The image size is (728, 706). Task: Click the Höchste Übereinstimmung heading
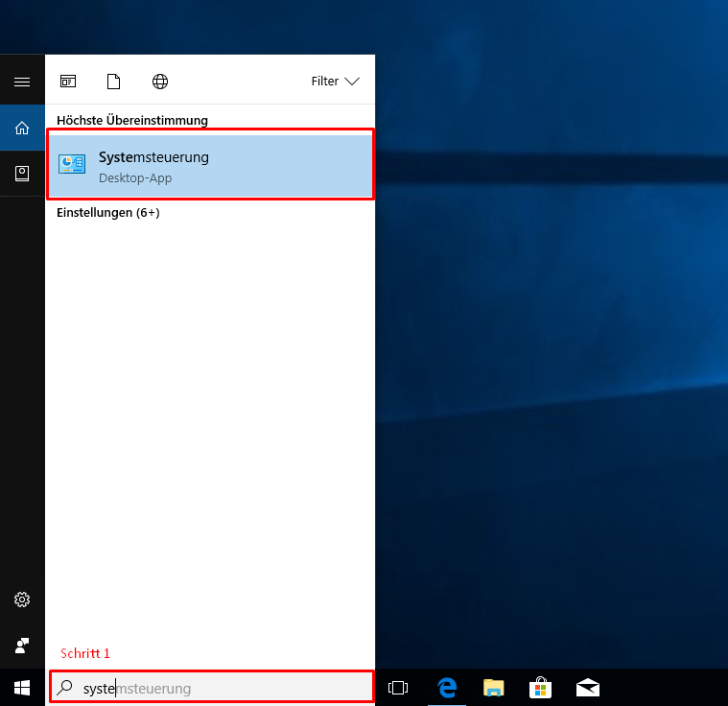click(132, 120)
